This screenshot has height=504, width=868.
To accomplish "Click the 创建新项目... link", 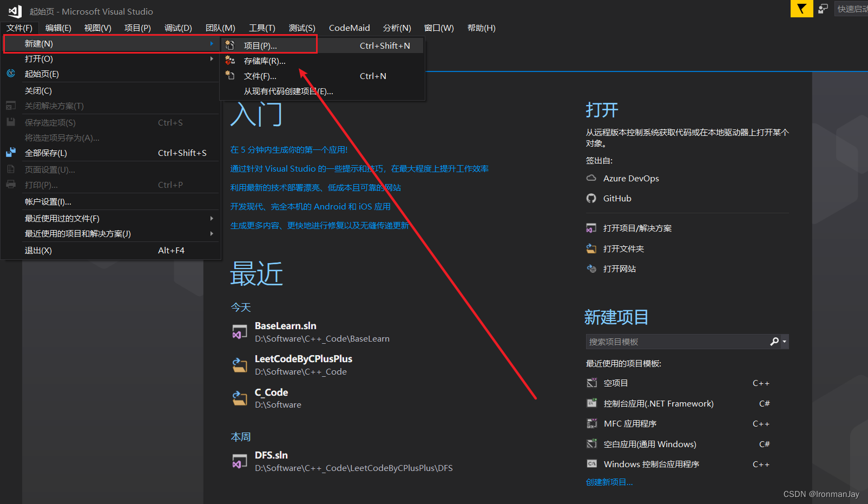I will pos(609,482).
